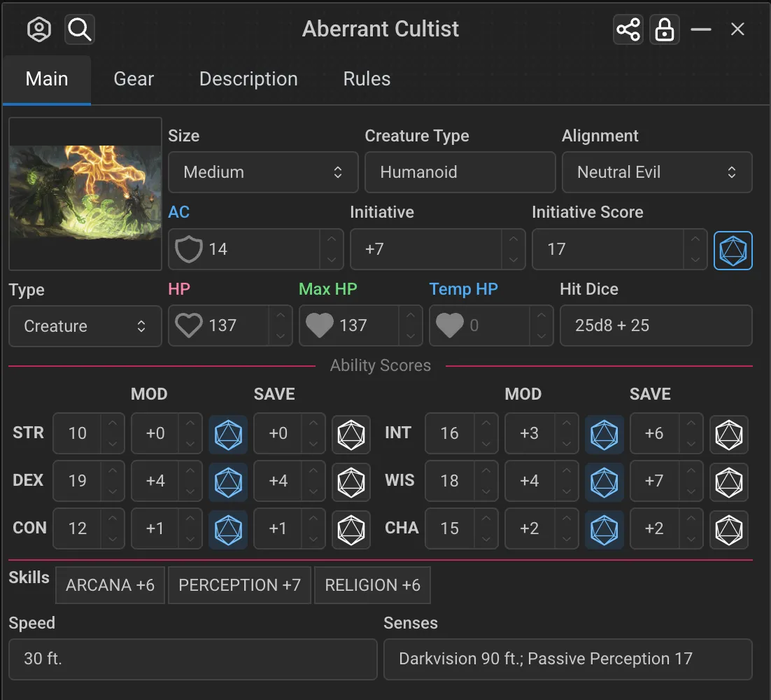
Task: Open the Type dropdown set to Creature
Action: click(x=85, y=326)
